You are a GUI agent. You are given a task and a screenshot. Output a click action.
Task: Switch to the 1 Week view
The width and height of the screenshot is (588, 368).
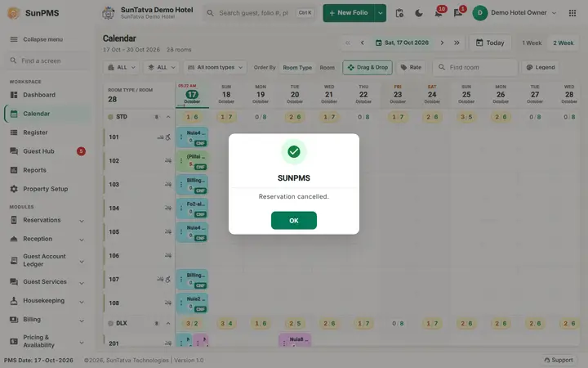[532, 43]
